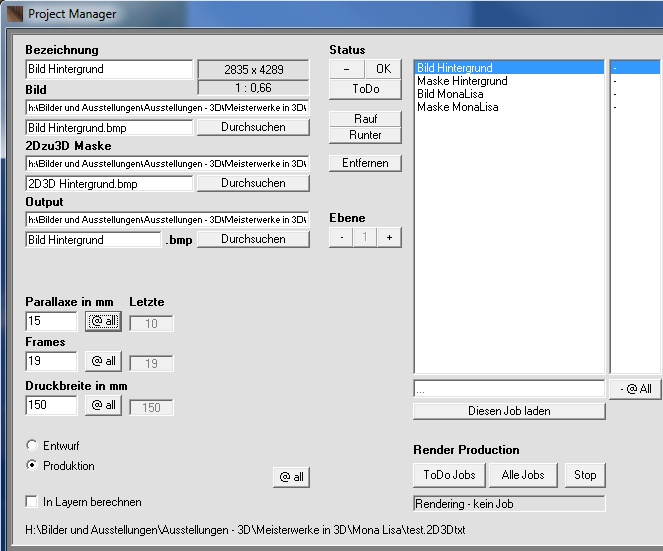Click the Diesen Job laden button
Screen dimensions: 663x551
click(x=509, y=411)
